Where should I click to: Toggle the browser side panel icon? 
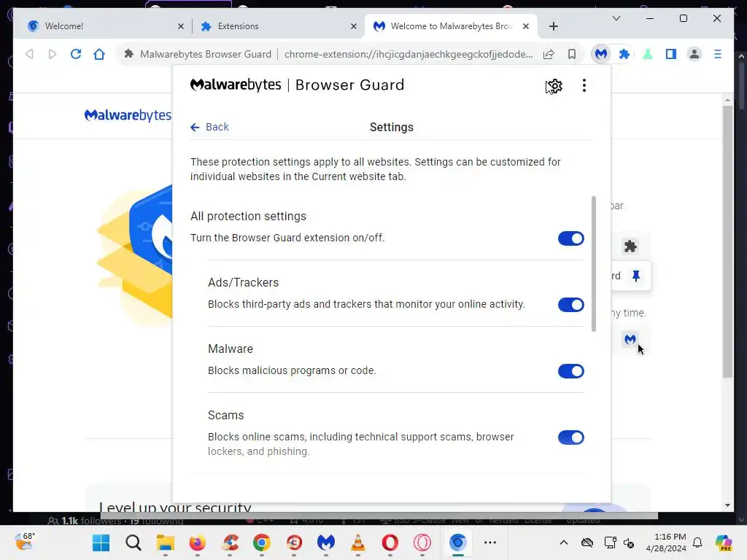click(x=671, y=54)
